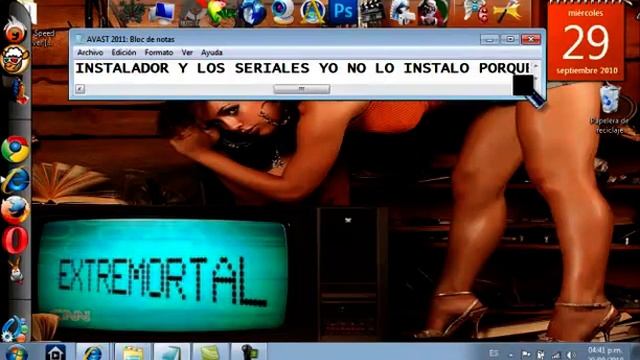Click the horizontal scrollbar thumb in Notepad

[x=302, y=89]
